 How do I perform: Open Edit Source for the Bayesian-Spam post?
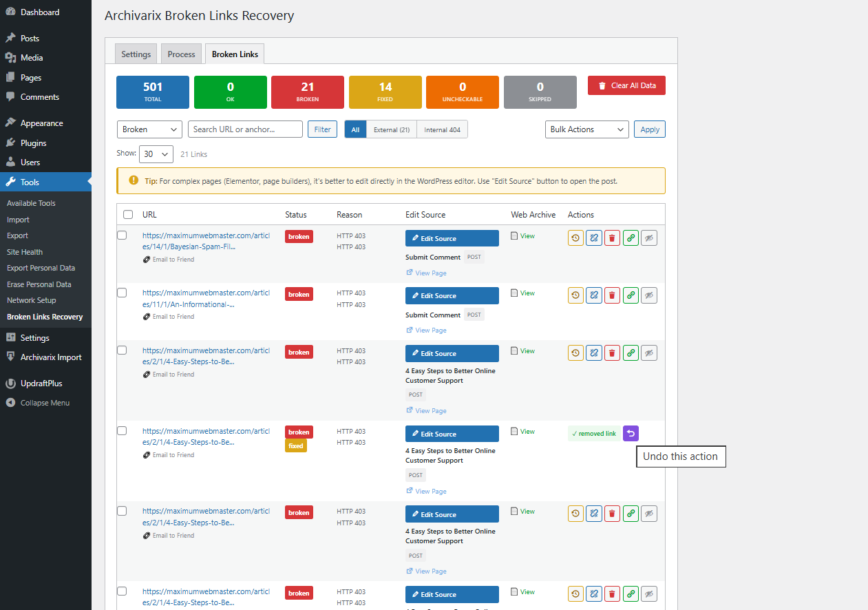pos(452,238)
